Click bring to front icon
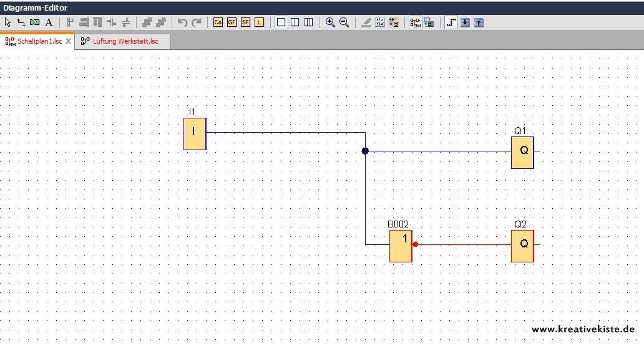Image resolution: width=644 pixels, height=344 pixels. [147, 22]
